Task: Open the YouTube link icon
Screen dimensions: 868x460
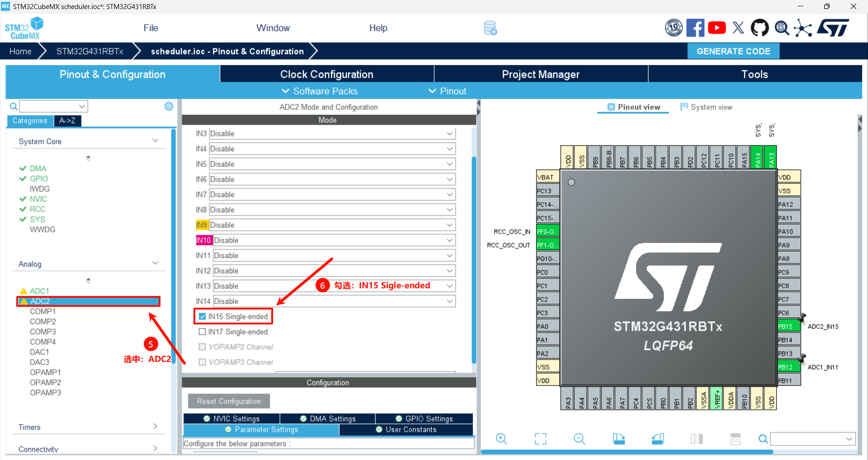Action: [x=717, y=28]
